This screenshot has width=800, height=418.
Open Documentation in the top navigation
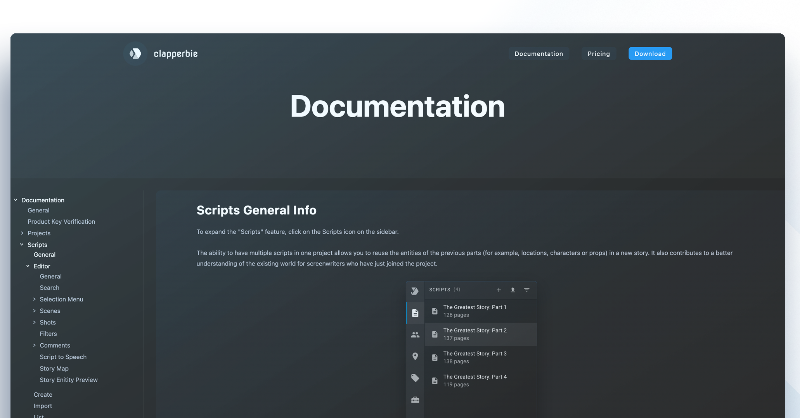539,54
